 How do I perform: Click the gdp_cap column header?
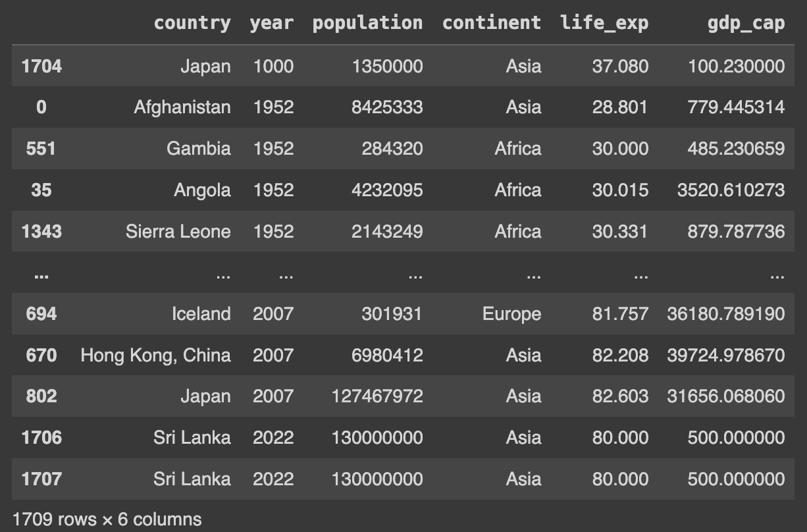[x=746, y=23]
